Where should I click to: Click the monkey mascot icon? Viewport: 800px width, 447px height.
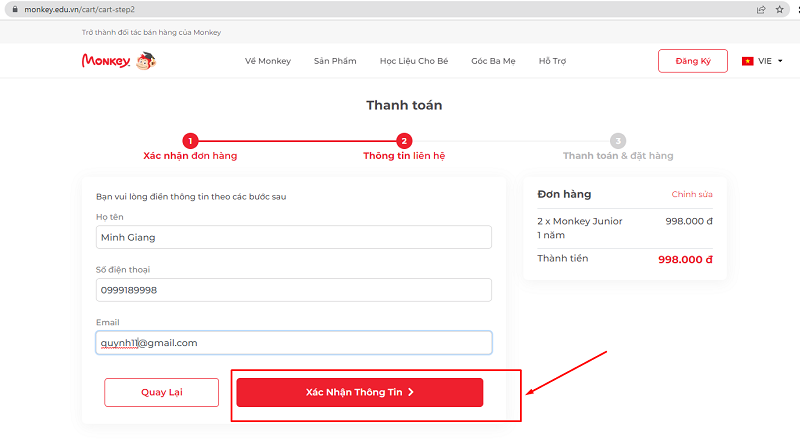146,61
